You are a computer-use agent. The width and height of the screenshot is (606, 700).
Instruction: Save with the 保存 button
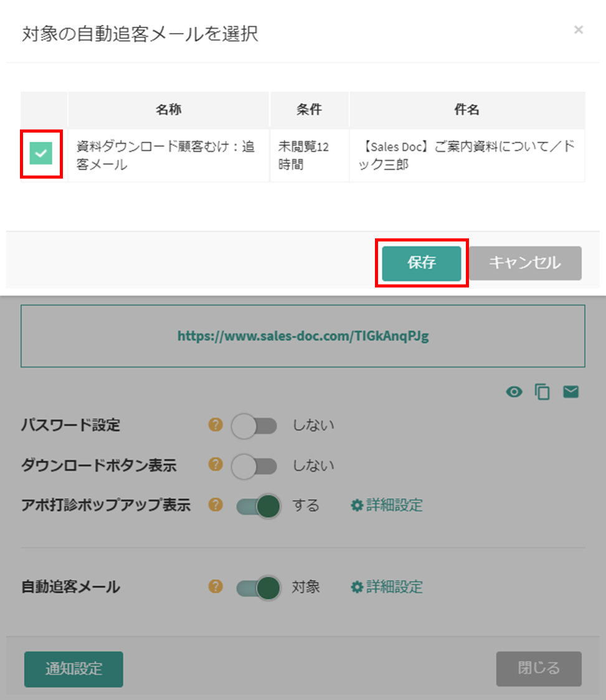(421, 263)
